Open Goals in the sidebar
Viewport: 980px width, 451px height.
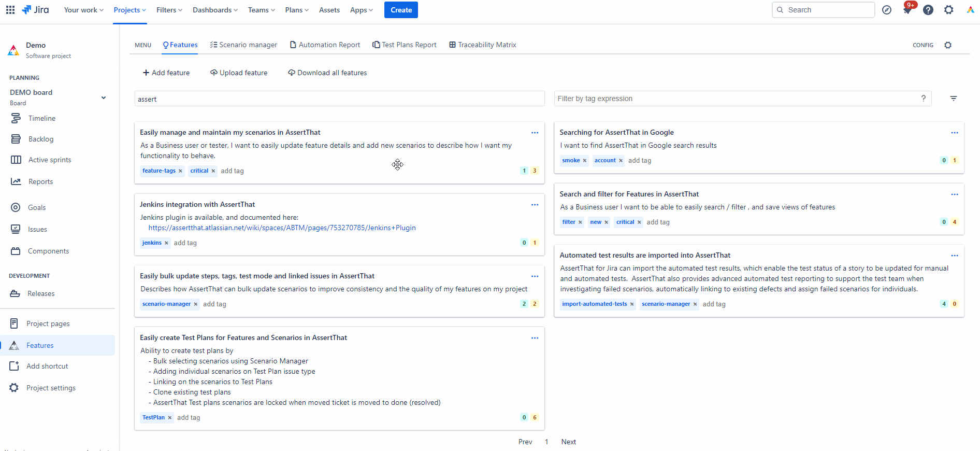pos(37,207)
